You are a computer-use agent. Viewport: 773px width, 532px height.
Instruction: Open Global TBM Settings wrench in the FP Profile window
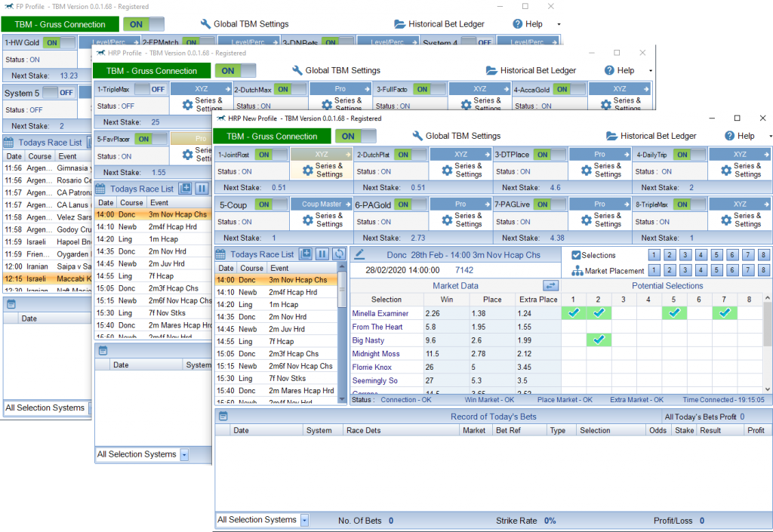point(205,23)
